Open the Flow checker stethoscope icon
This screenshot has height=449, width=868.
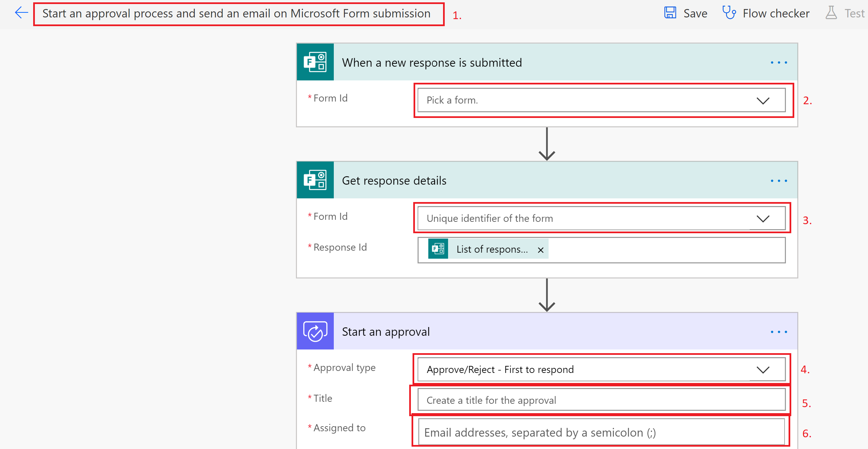pyautogui.click(x=729, y=13)
